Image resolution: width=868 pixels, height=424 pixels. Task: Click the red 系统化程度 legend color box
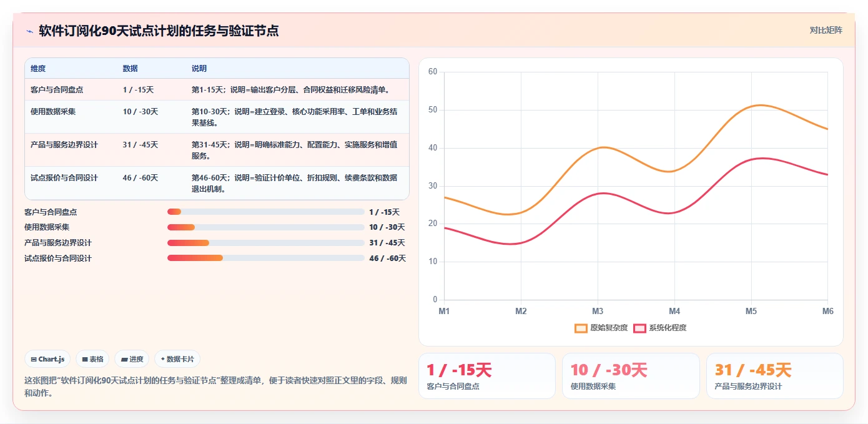(640, 328)
